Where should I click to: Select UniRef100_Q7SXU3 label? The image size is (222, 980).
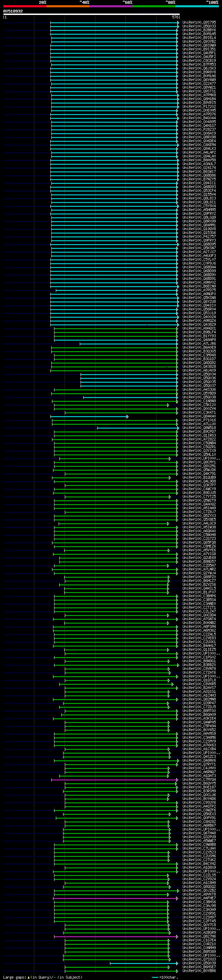pos(199,959)
